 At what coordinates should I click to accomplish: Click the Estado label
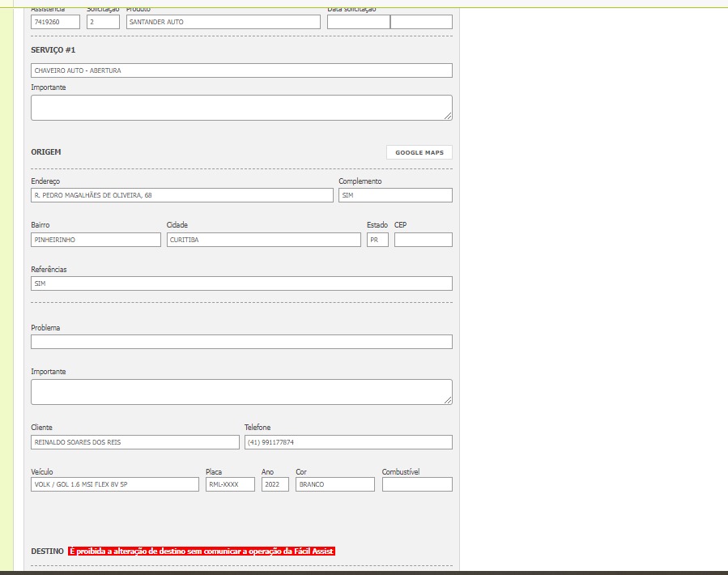pyautogui.click(x=377, y=225)
